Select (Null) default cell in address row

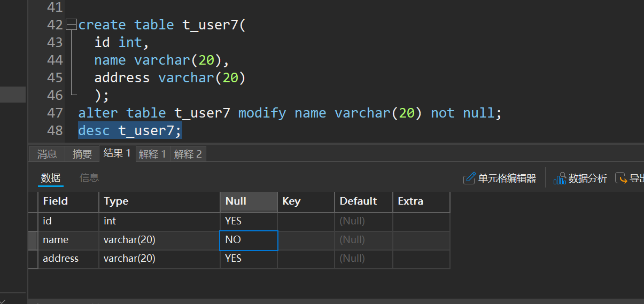(363, 259)
